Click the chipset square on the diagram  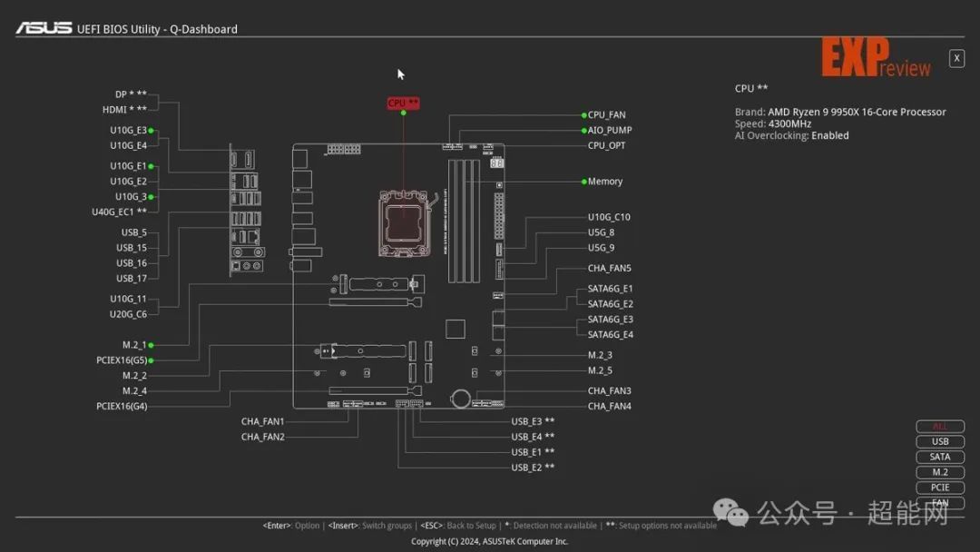pos(455,329)
